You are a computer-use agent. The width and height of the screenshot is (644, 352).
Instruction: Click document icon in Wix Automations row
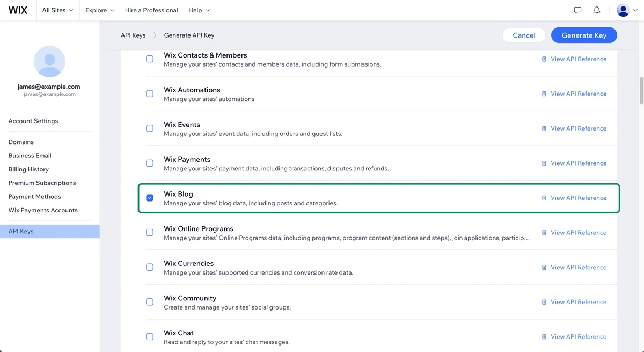click(544, 94)
